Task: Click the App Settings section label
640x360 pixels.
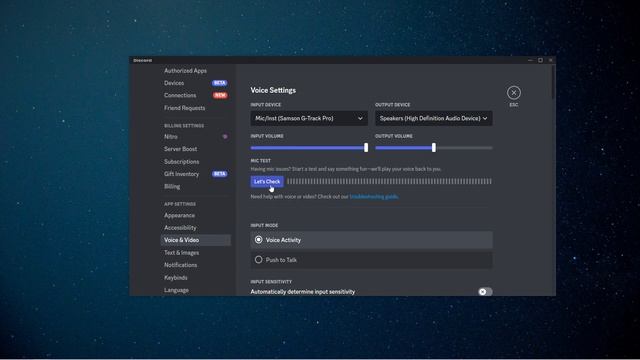Action: (180, 204)
